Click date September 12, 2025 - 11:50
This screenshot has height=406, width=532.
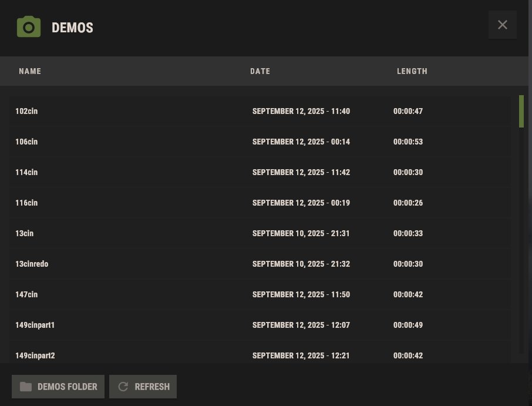[301, 294]
